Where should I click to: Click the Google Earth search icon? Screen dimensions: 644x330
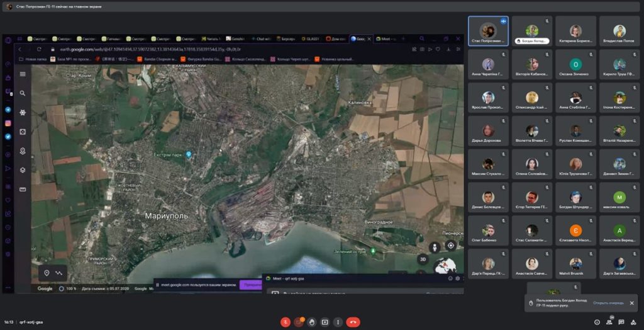(23, 93)
